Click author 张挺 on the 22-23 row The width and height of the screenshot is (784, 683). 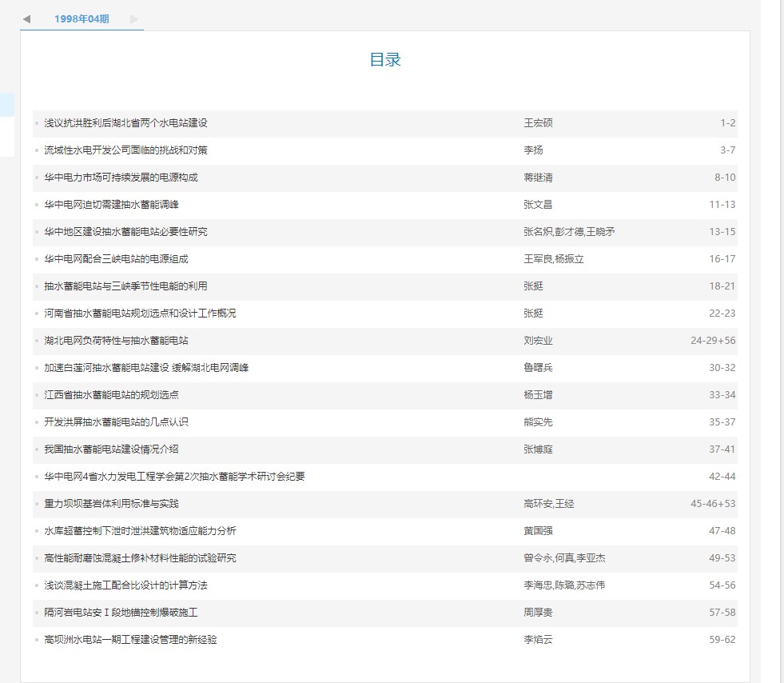(534, 314)
